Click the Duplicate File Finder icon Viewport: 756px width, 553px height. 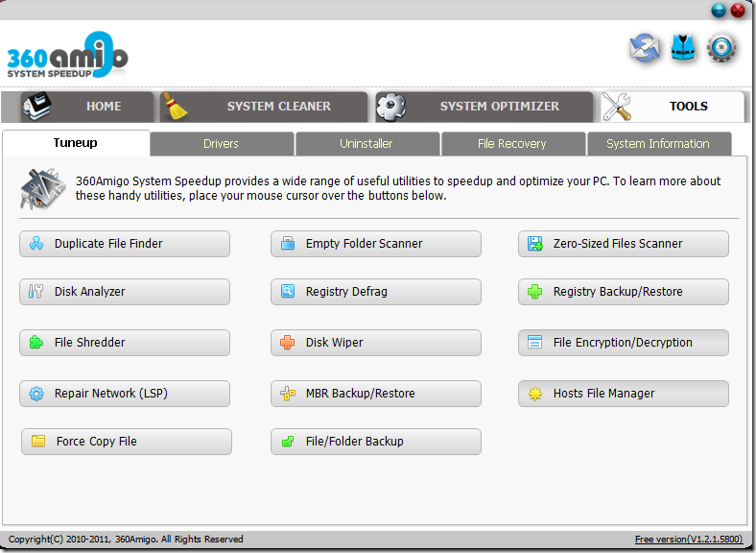[x=36, y=243]
